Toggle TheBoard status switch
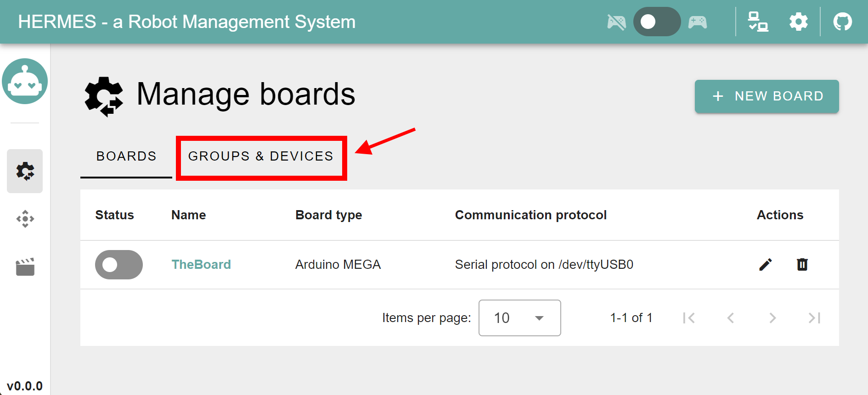This screenshot has width=868, height=395. click(119, 265)
